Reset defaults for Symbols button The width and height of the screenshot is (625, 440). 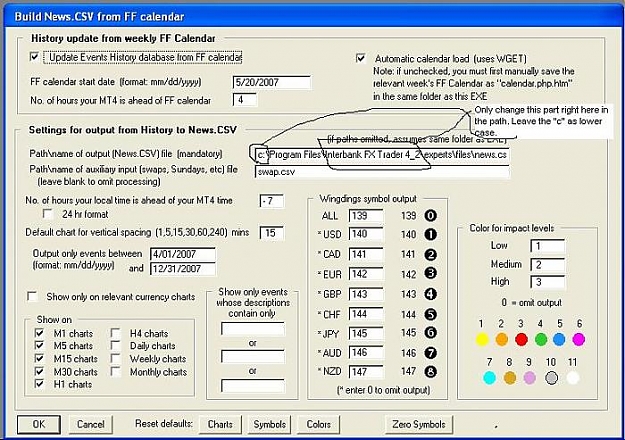coord(269,424)
